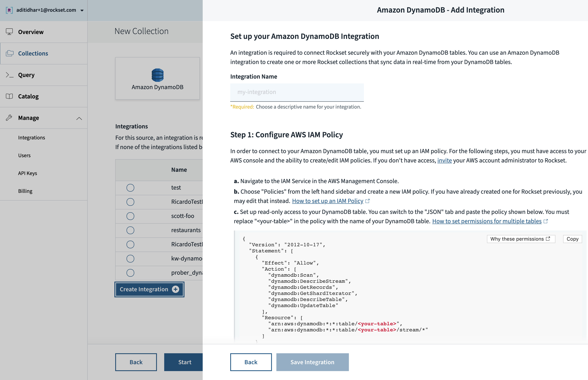
Task: Click the Overview monitor icon
Action: click(x=9, y=32)
